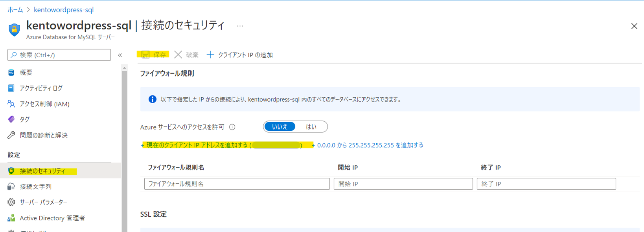
Task: Collapse the sidebar with double chevron
Action: pos(120,55)
